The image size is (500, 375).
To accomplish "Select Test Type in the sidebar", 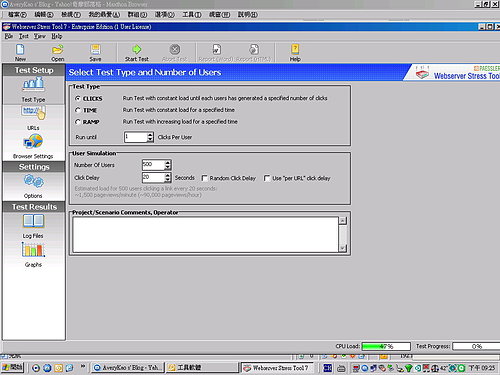I will (x=33, y=89).
